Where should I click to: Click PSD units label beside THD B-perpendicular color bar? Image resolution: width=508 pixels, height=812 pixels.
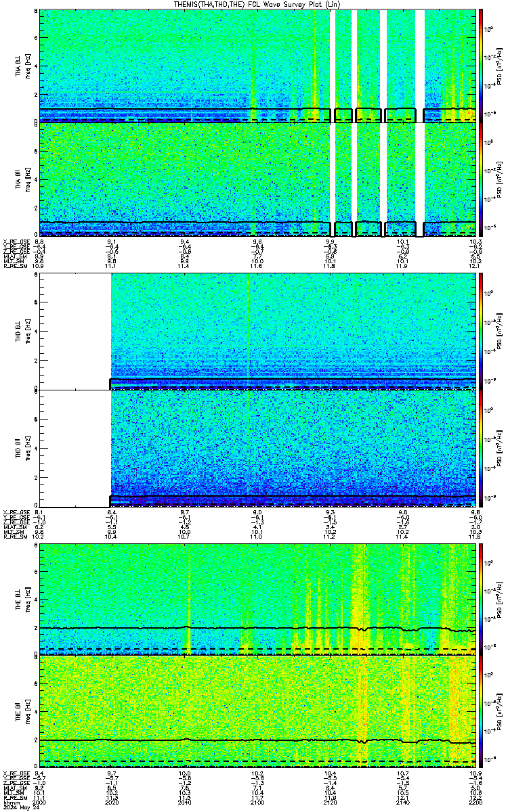[x=500, y=332]
